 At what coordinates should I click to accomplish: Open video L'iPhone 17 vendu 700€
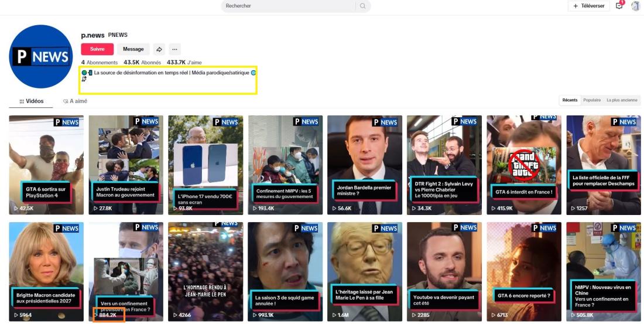tap(205, 165)
